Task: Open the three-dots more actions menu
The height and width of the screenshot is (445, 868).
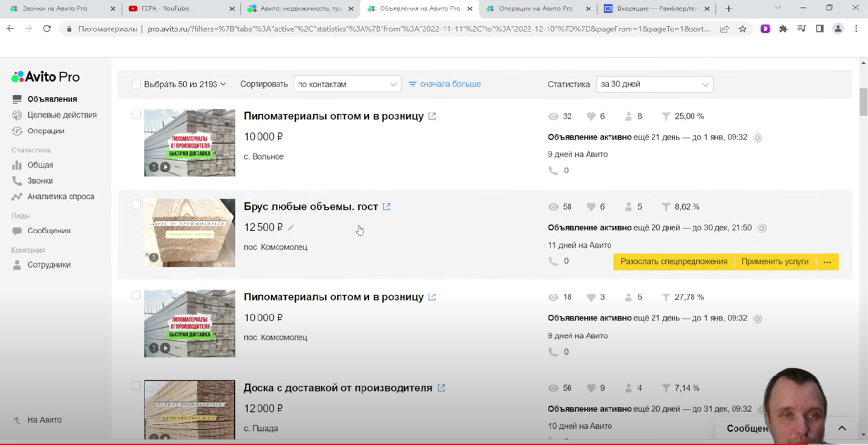Action: coord(827,262)
